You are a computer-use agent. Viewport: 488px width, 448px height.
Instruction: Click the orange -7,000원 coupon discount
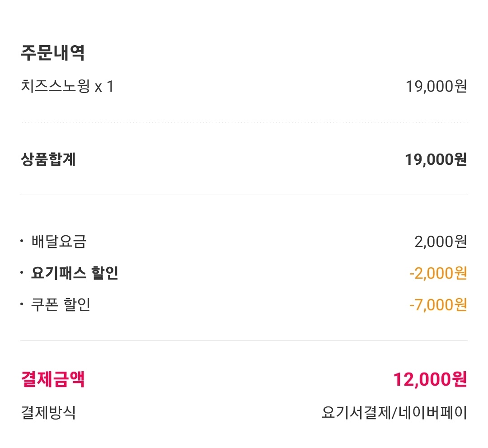pyautogui.click(x=438, y=305)
